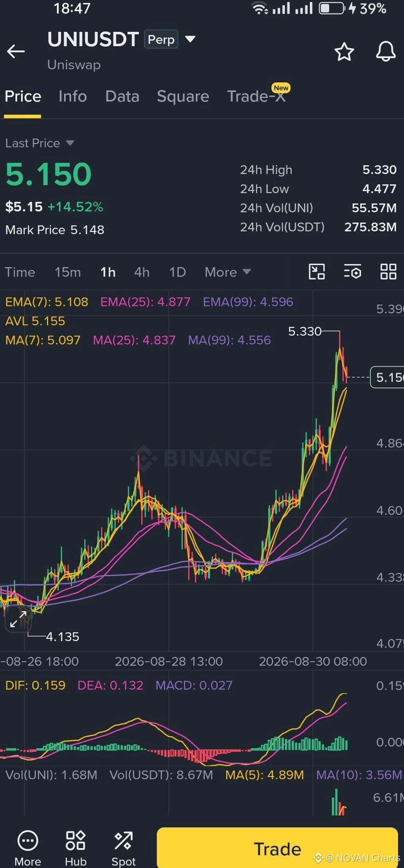Tap the Vol(UNI): 1.68M label
Image resolution: width=404 pixels, height=868 pixels.
(51, 775)
